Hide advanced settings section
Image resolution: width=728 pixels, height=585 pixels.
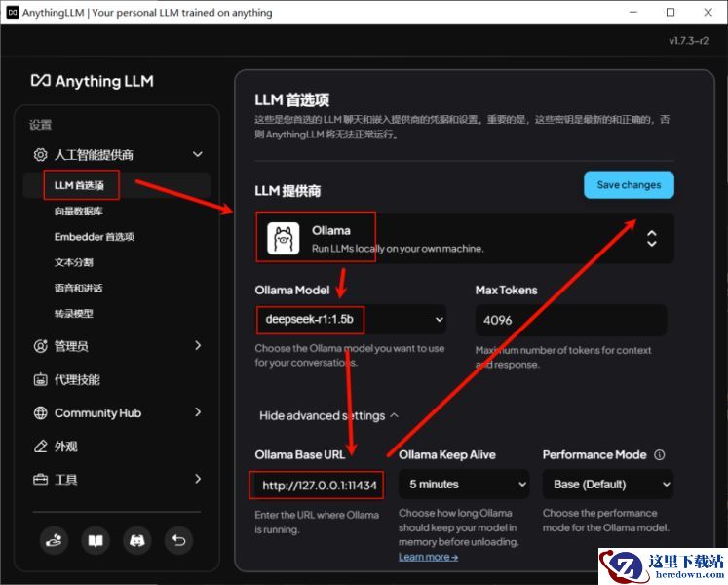pyautogui.click(x=328, y=415)
